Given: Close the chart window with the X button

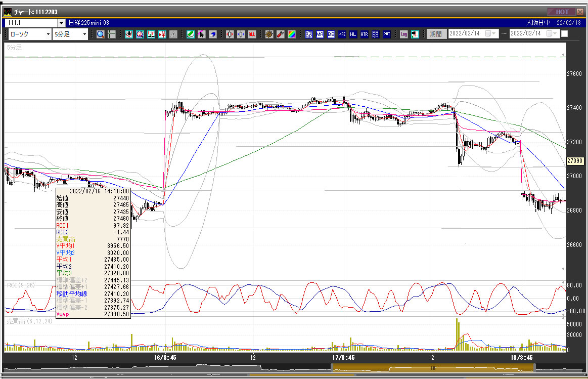Looking at the screenshot, I should [580, 12].
